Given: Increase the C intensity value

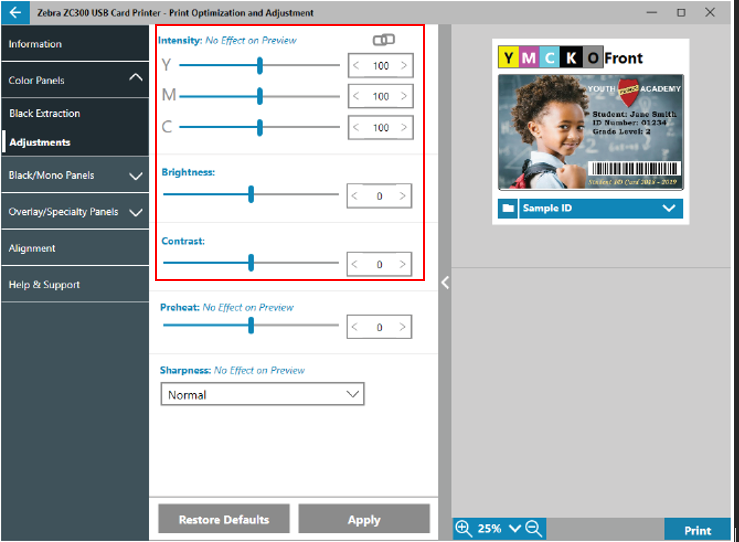Looking at the screenshot, I should 404,127.
